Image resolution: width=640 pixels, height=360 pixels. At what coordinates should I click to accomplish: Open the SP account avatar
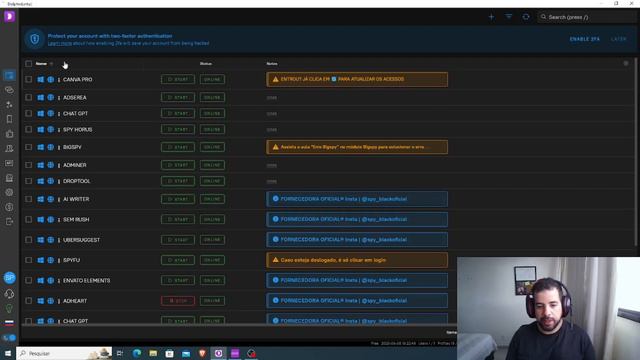(9, 278)
